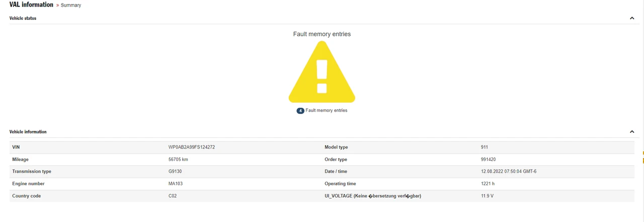Click the Country code value C02

tap(173, 196)
